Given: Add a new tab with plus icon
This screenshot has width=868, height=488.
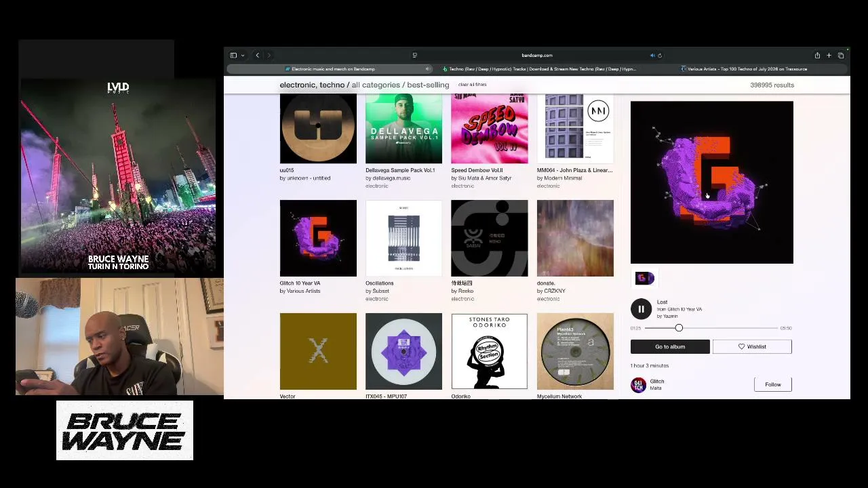Looking at the screenshot, I should coord(829,56).
